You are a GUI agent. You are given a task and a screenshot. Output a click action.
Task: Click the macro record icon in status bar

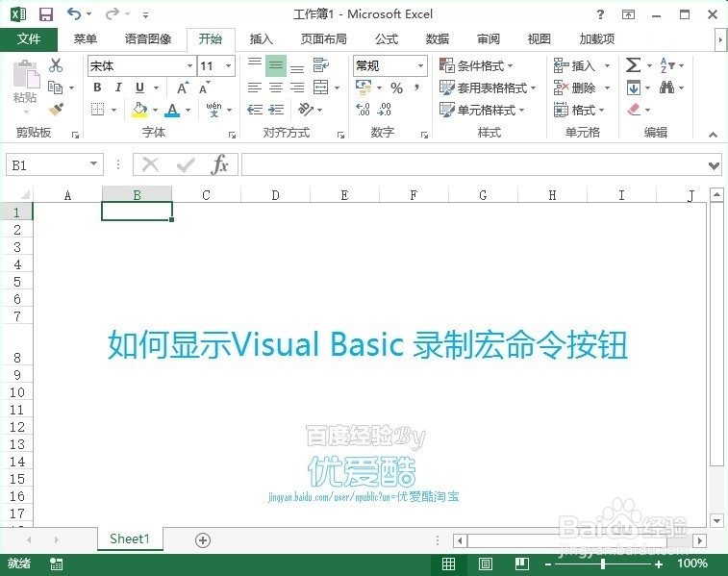point(56,563)
